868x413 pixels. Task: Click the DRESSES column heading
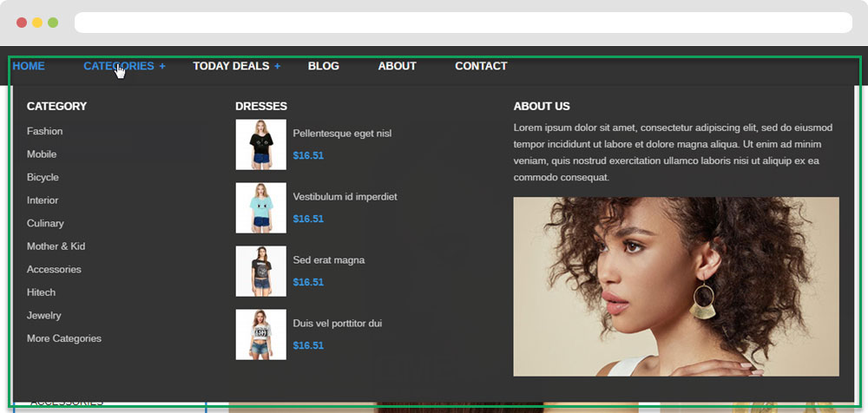click(261, 107)
